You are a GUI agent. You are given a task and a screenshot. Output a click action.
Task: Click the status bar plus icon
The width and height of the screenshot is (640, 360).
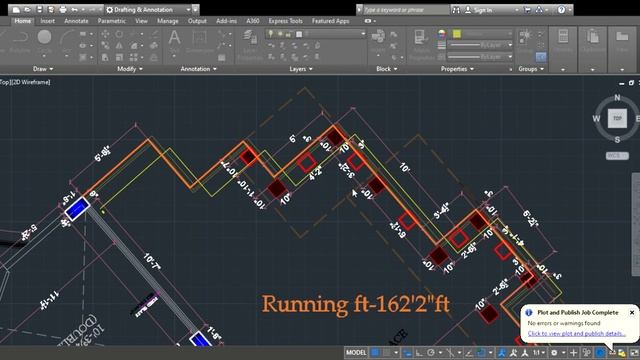(x=573, y=353)
